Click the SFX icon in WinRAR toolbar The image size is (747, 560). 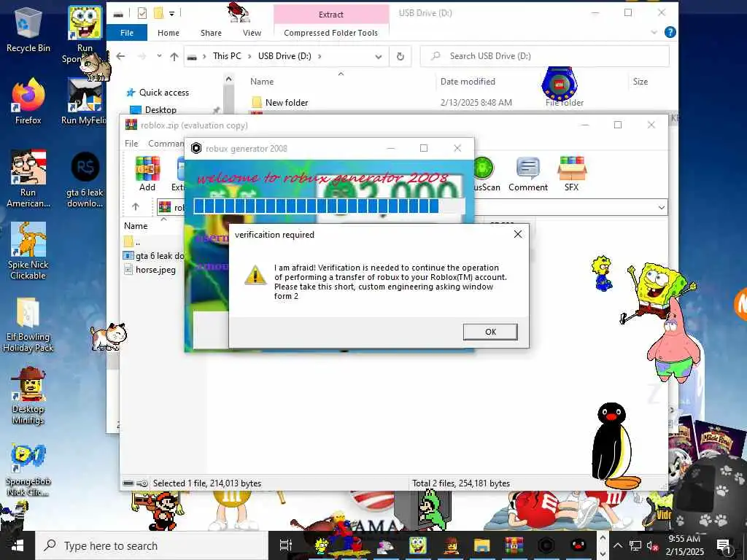click(x=571, y=174)
